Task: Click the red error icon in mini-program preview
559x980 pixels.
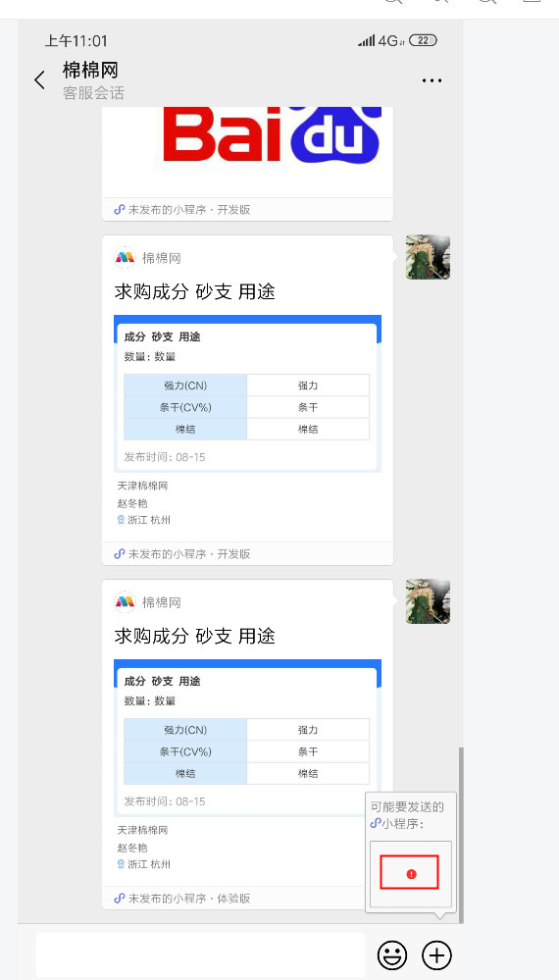Action: click(411, 874)
